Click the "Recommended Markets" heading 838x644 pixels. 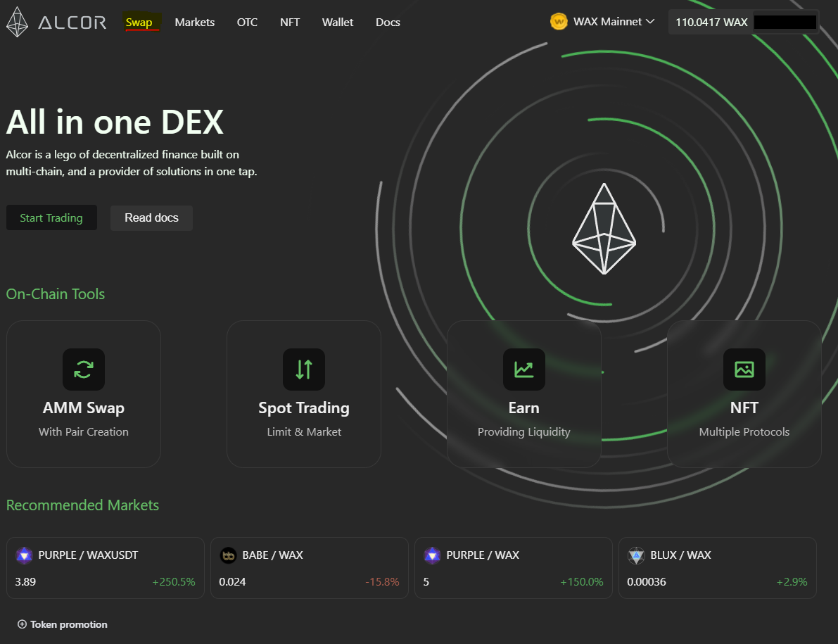coord(82,505)
